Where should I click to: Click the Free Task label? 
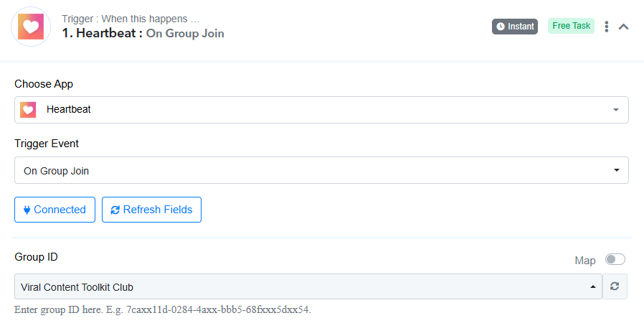(571, 26)
